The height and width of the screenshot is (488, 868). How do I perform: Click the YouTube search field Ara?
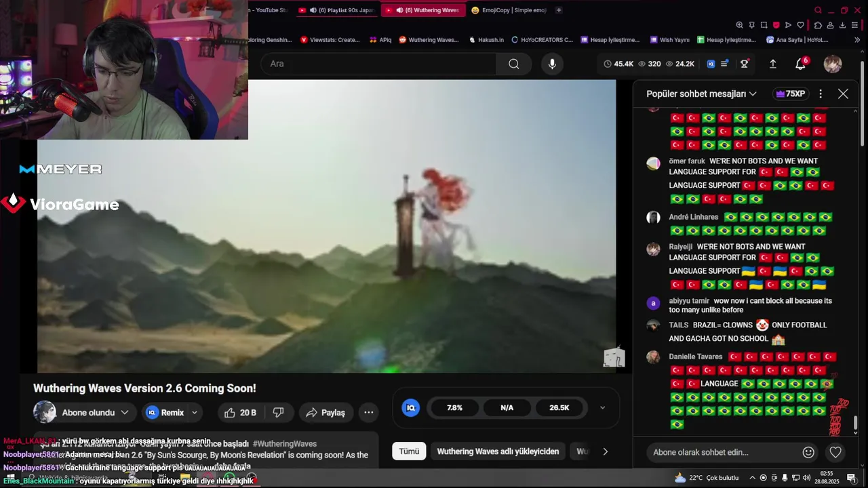(x=378, y=64)
